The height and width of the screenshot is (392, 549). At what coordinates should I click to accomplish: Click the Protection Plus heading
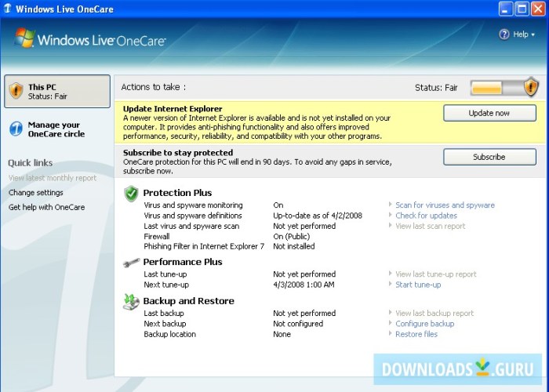point(177,193)
